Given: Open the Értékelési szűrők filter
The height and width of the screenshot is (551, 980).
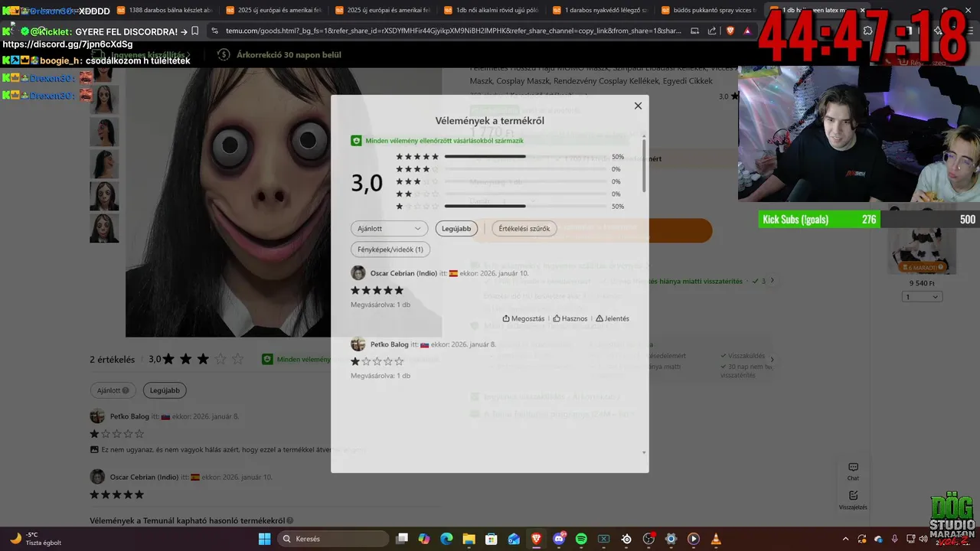Looking at the screenshot, I should pyautogui.click(x=524, y=228).
